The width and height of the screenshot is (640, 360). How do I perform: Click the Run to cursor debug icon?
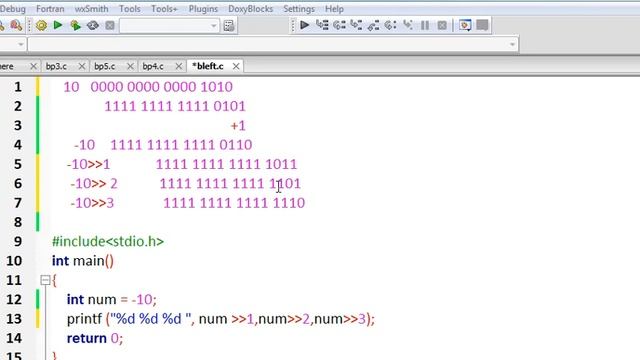coord(322,25)
